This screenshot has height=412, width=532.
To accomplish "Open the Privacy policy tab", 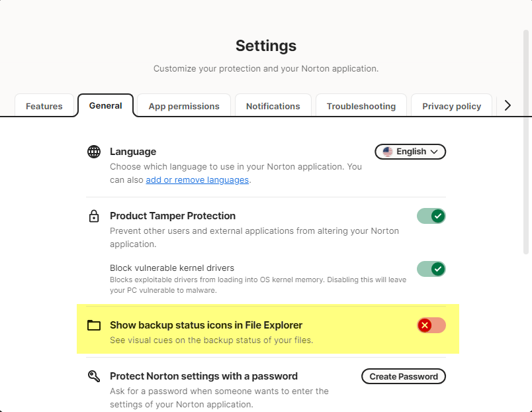I will [451, 106].
